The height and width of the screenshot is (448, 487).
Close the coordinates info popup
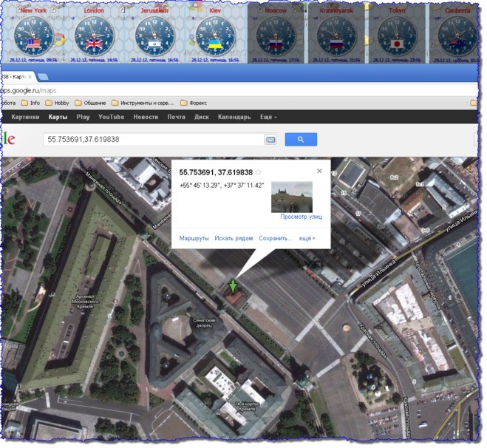[319, 171]
